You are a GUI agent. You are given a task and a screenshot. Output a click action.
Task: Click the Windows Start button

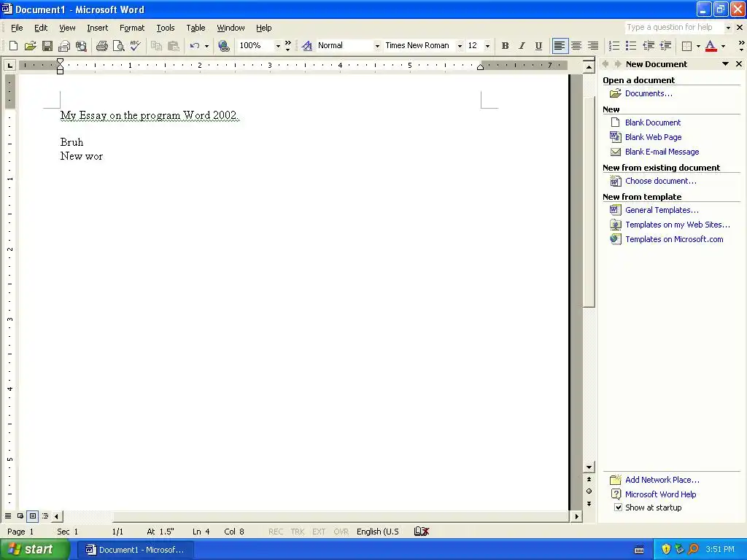click(x=34, y=550)
